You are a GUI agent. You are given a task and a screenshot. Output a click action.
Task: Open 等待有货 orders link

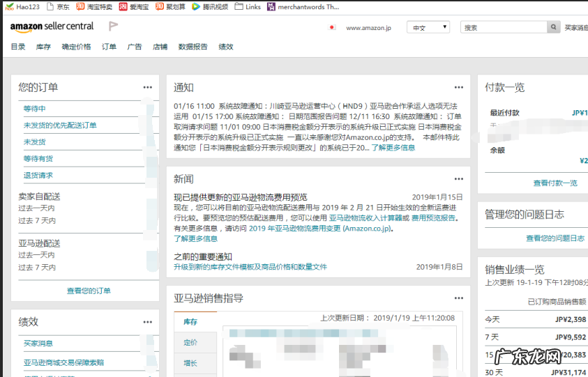pyautogui.click(x=38, y=158)
